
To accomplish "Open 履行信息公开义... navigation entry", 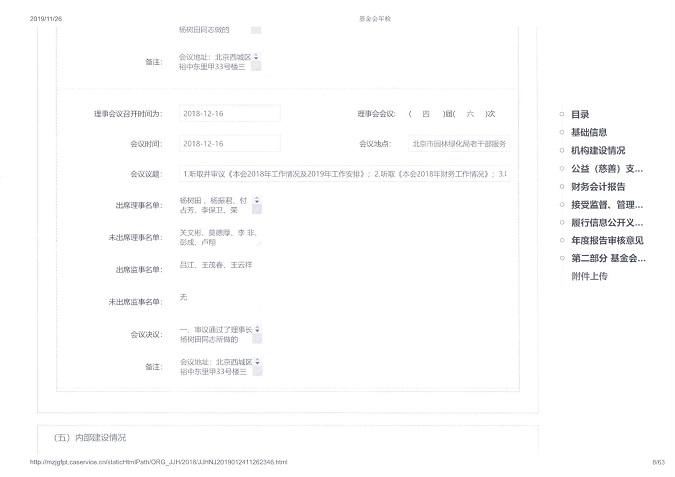I will click(x=607, y=223).
